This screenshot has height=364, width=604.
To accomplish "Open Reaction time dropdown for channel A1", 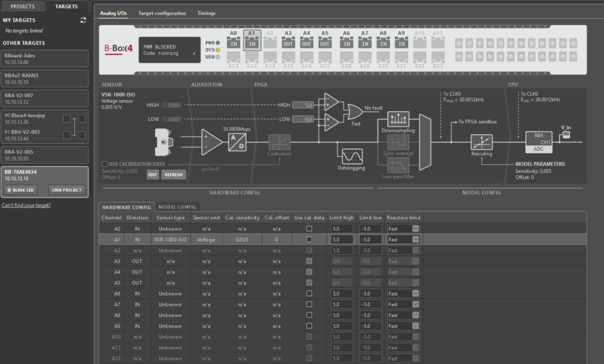I will (415, 240).
